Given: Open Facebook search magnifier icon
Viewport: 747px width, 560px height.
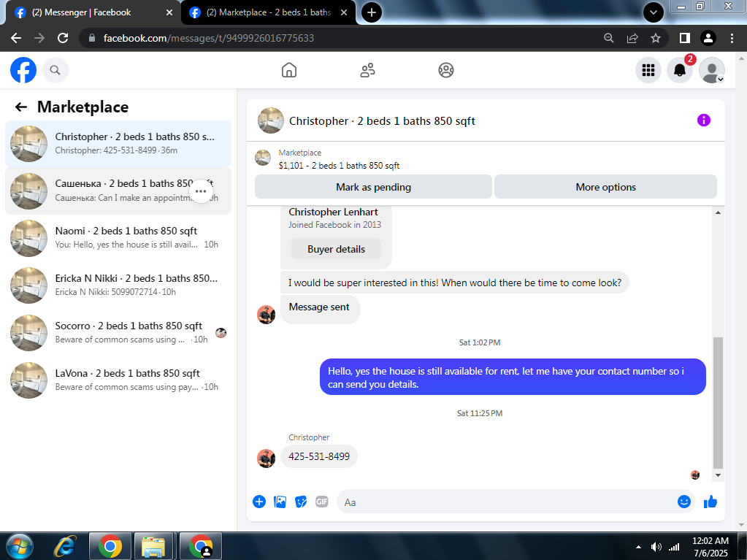Looking at the screenshot, I should [55, 70].
